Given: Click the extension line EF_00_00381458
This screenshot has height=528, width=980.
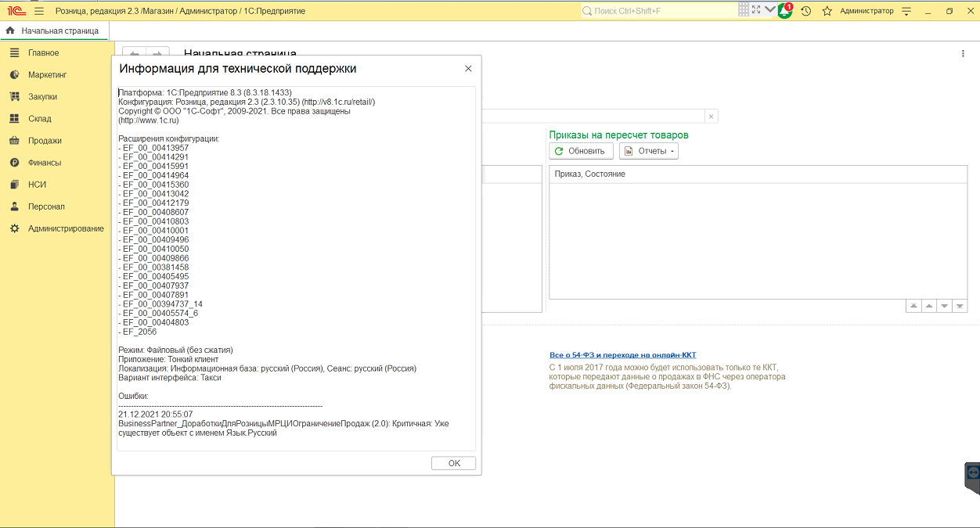Looking at the screenshot, I should click(153, 268).
